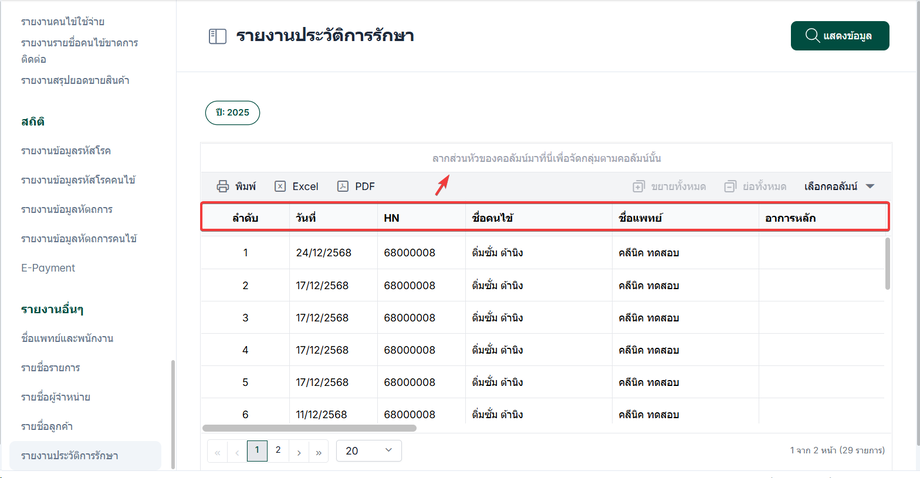Sort by the ชื่อแพทย์ column header
This screenshot has height=478, width=920.
pyautogui.click(x=685, y=218)
